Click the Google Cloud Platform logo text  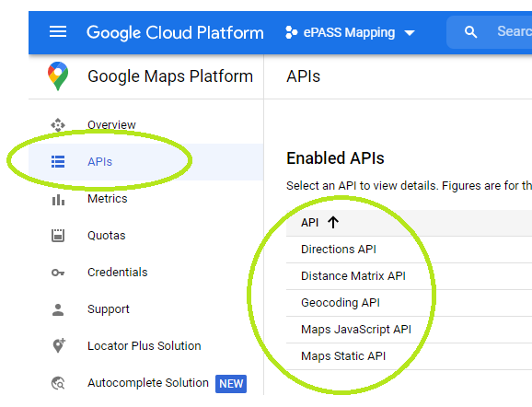pyautogui.click(x=175, y=32)
